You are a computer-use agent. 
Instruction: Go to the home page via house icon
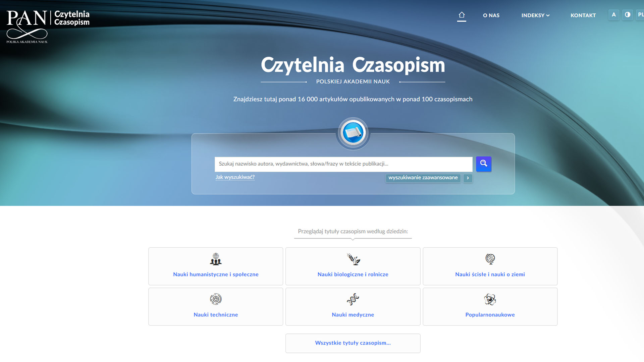click(x=462, y=15)
